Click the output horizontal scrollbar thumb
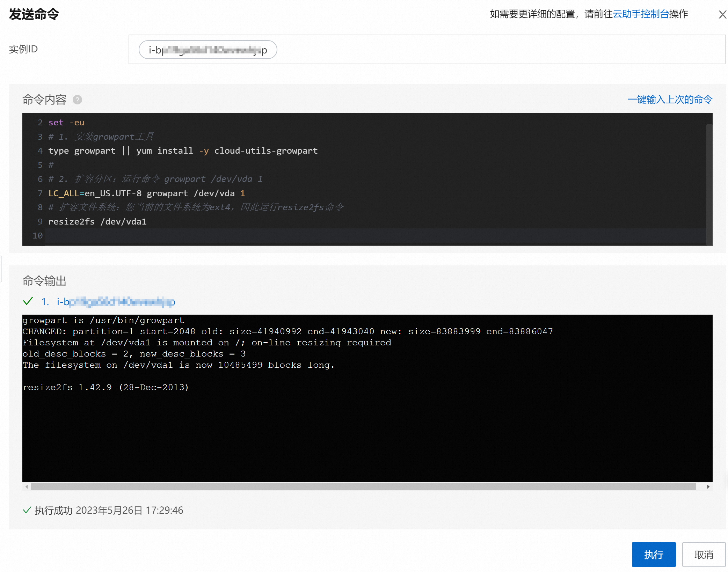This screenshot has width=728, height=572. [x=363, y=486]
